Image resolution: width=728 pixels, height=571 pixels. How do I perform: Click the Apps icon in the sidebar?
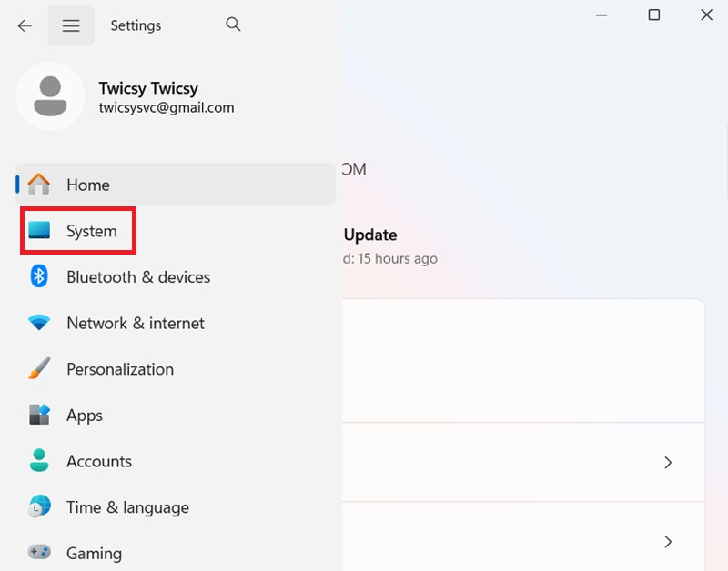pos(39,416)
